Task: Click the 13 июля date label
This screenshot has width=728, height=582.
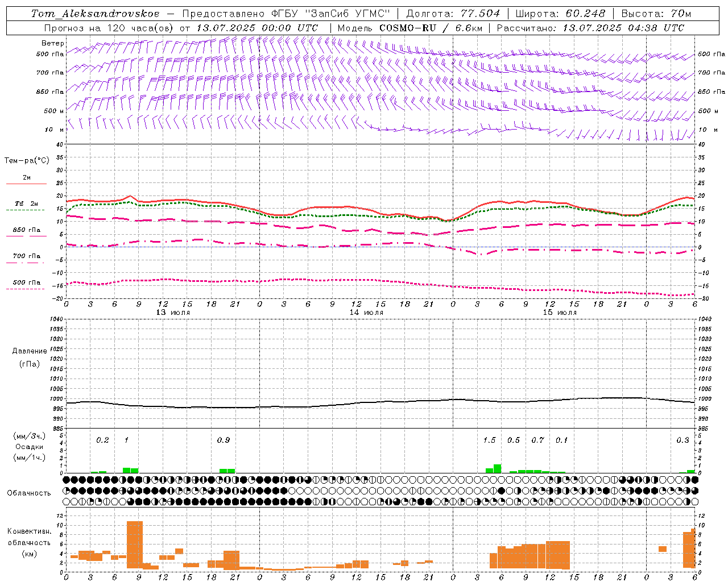Action: [173, 313]
